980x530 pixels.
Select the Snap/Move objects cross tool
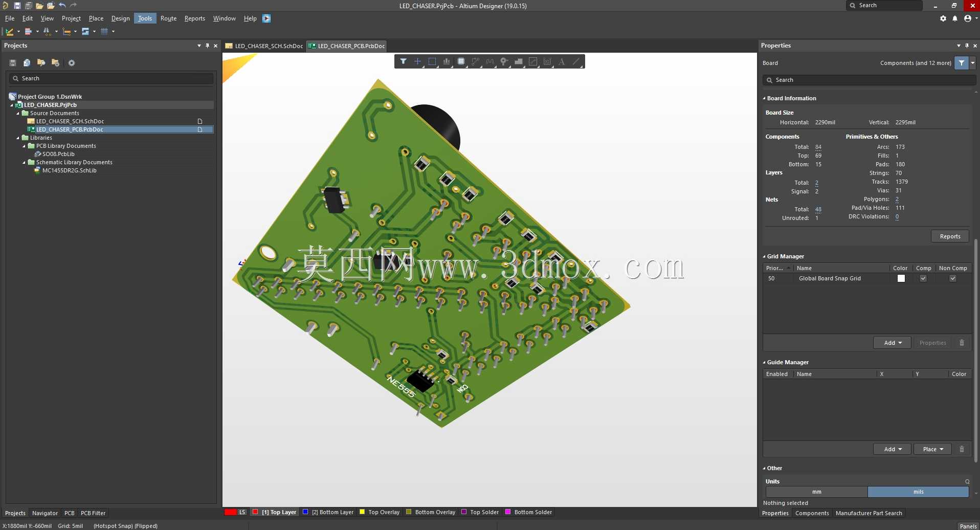417,61
